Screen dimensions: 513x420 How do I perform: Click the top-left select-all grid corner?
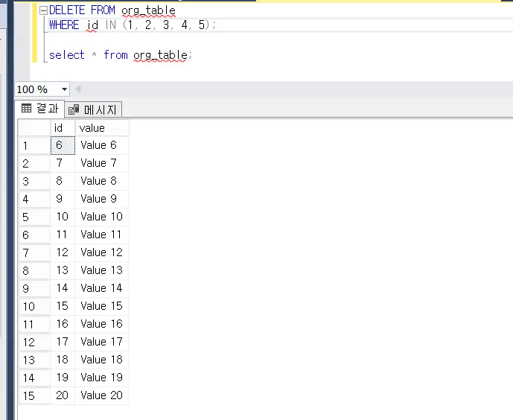[x=34, y=128]
